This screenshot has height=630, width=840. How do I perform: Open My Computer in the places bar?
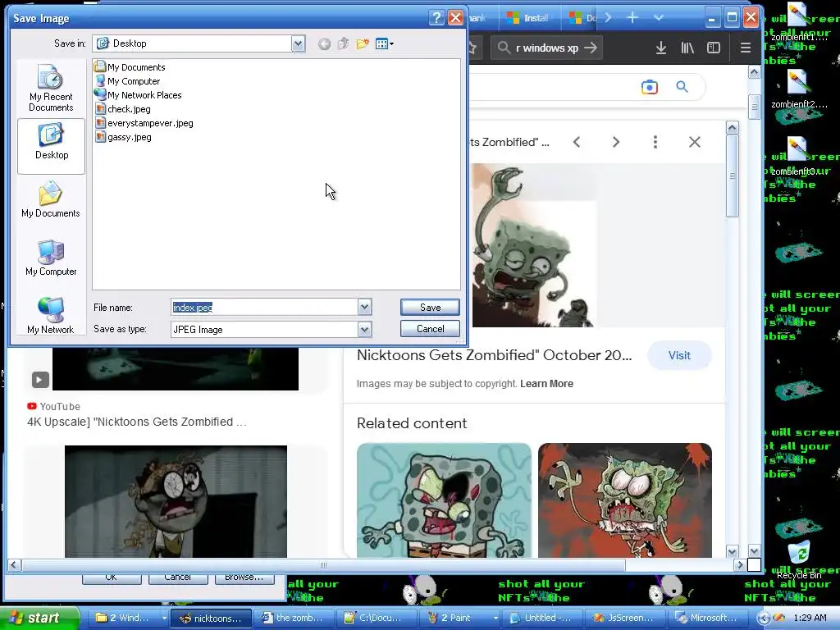tap(51, 258)
